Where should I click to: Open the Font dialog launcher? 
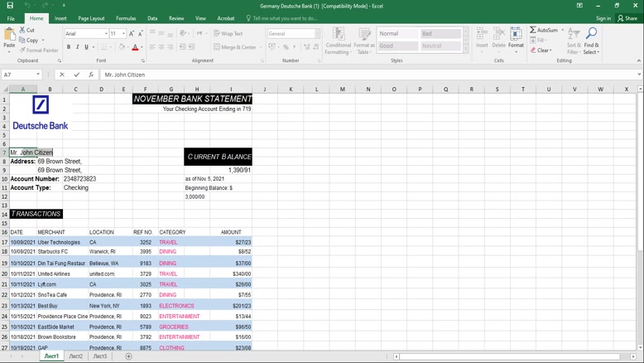click(143, 60)
